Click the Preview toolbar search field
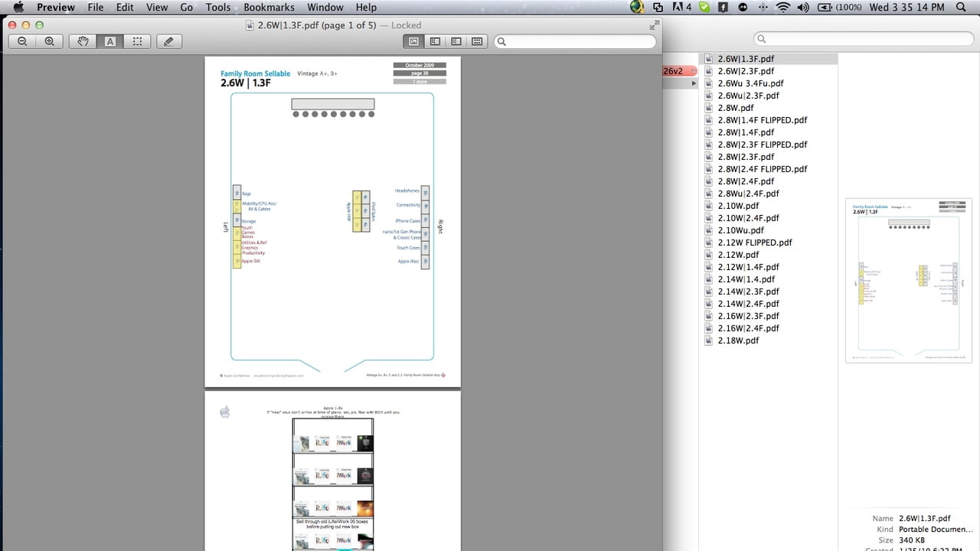 575,41
